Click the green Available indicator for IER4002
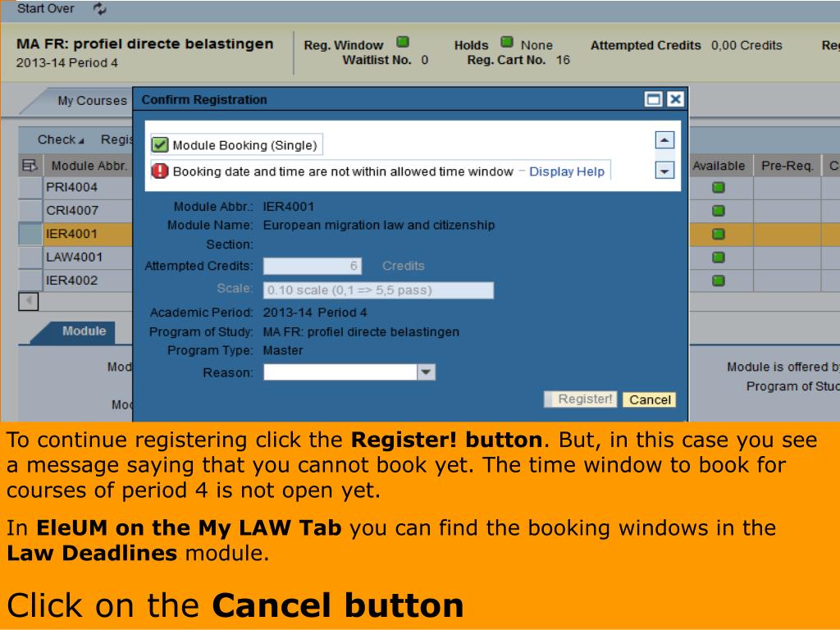This screenshot has width=840, height=630. coord(719,281)
